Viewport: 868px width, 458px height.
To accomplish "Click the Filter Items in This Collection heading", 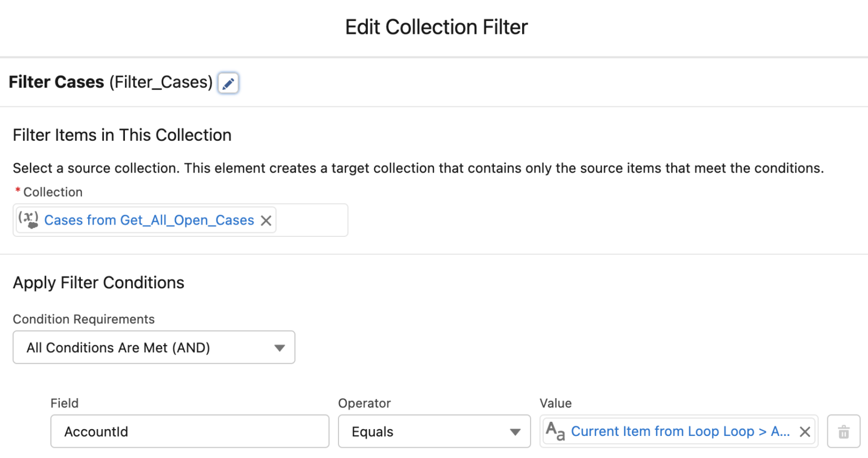I will pos(122,135).
